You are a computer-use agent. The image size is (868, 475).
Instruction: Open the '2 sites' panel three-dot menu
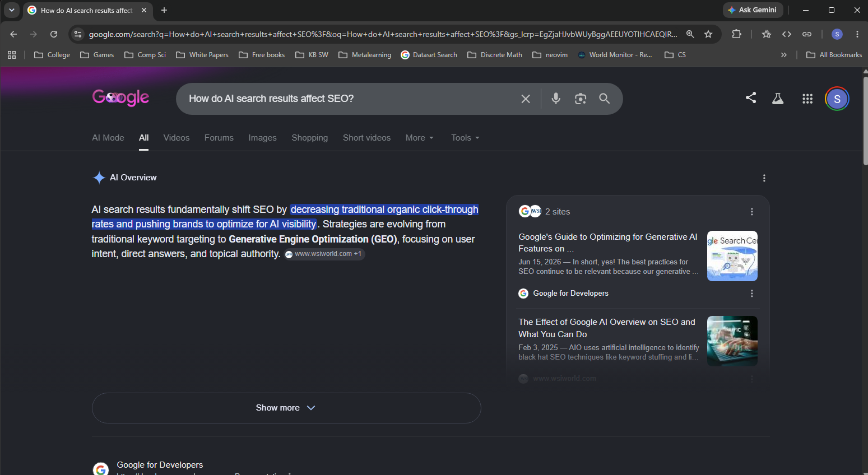click(x=752, y=212)
